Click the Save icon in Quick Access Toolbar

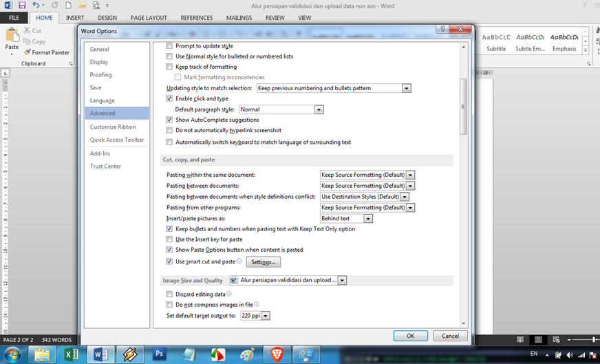(x=22, y=6)
